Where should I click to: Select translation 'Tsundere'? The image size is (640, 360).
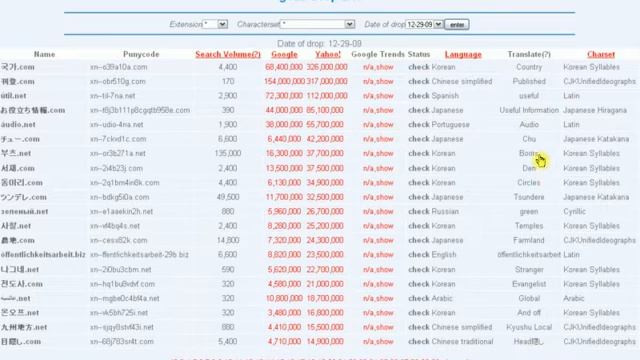click(529, 197)
